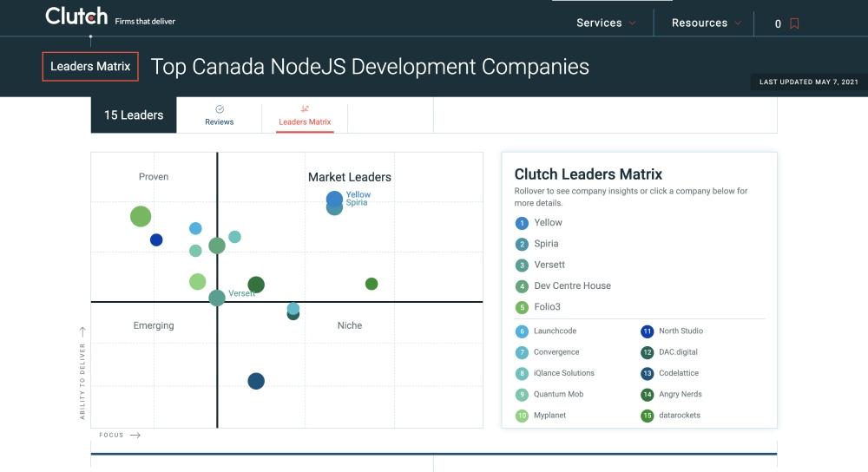Click number 12 badge beside DAC.digital
This screenshot has height=472, width=868.
tap(648, 352)
